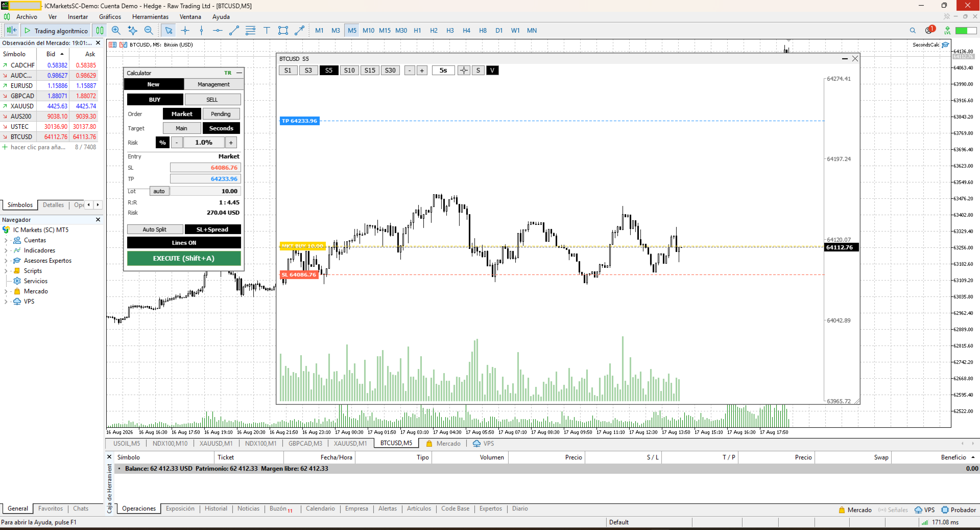Click the VPS cloud icon in status bar
Viewport: 980px width, 530px height.
coord(918,510)
